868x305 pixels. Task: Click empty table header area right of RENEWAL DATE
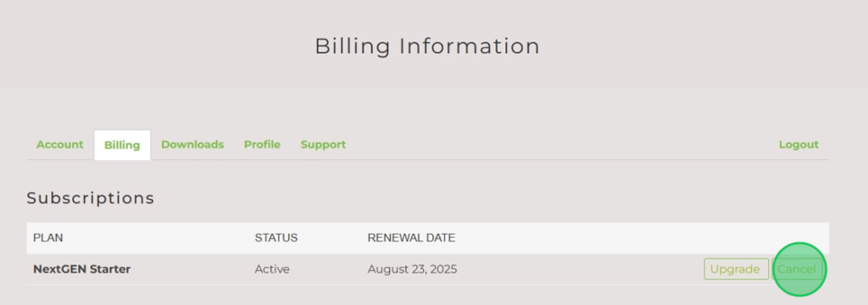637,238
